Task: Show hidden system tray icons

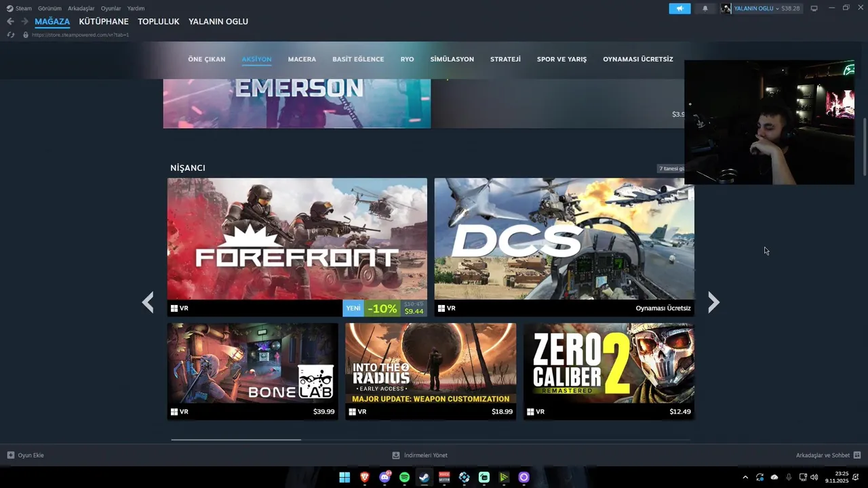Action: tap(745, 477)
